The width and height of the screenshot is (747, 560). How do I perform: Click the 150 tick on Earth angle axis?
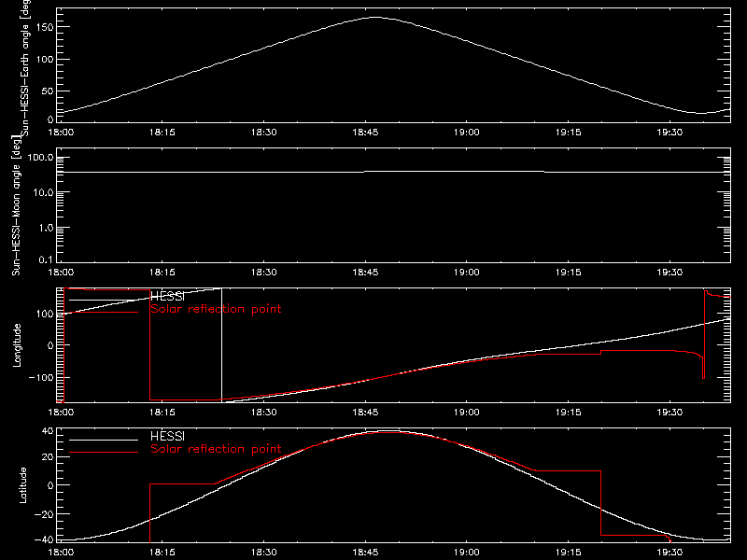[x=46, y=28]
